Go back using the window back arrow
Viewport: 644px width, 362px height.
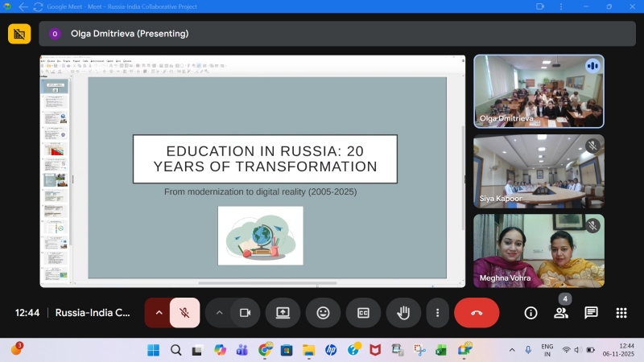[x=23, y=6]
